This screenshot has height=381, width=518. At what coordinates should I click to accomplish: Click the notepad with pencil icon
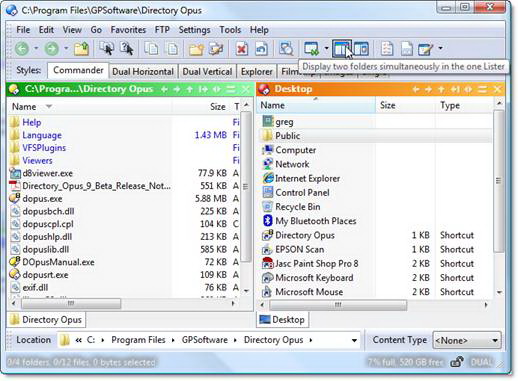[426, 49]
